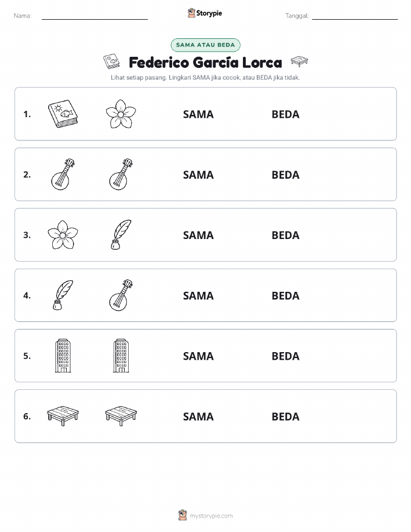Viewport: 411px width, 532px height.
Task: Click the Storypie logo at top
Action: click(205, 13)
